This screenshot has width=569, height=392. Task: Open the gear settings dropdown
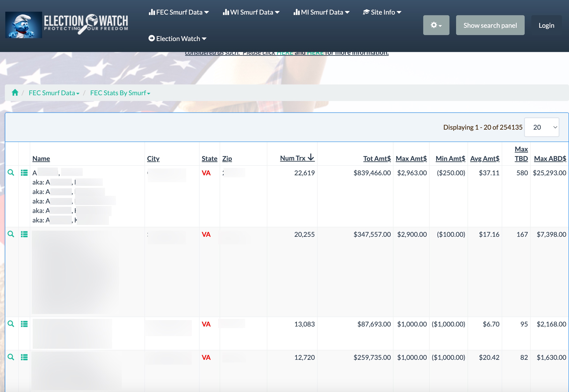coord(436,25)
